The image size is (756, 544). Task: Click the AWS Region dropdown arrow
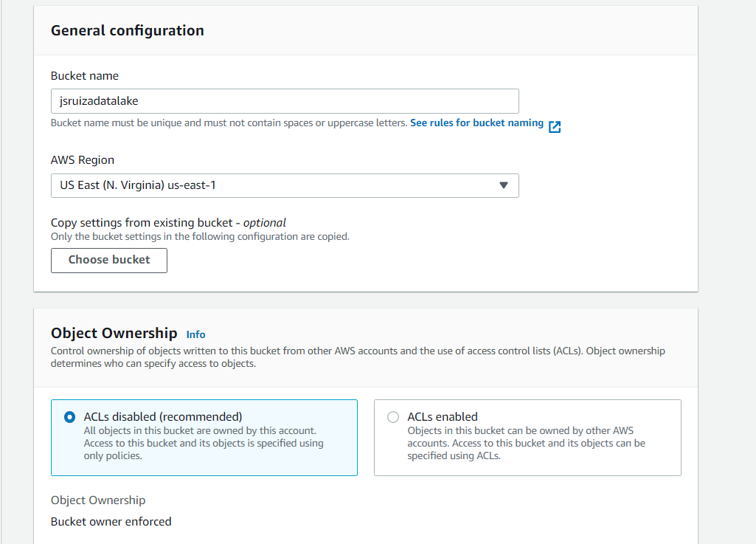[506, 185]
